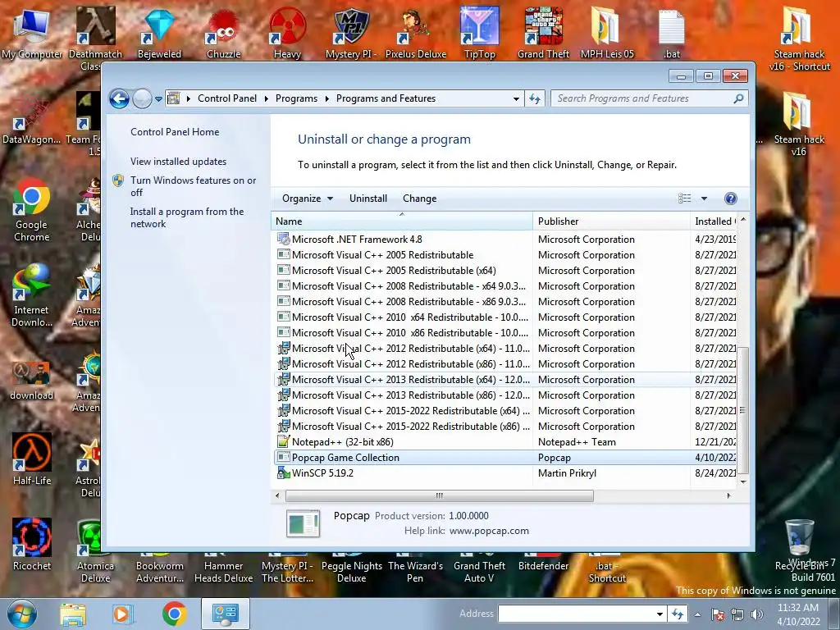Open Steam hack v16 - Shortcut folder
This screenshot has width=840, height=630.
click(799, 39)
